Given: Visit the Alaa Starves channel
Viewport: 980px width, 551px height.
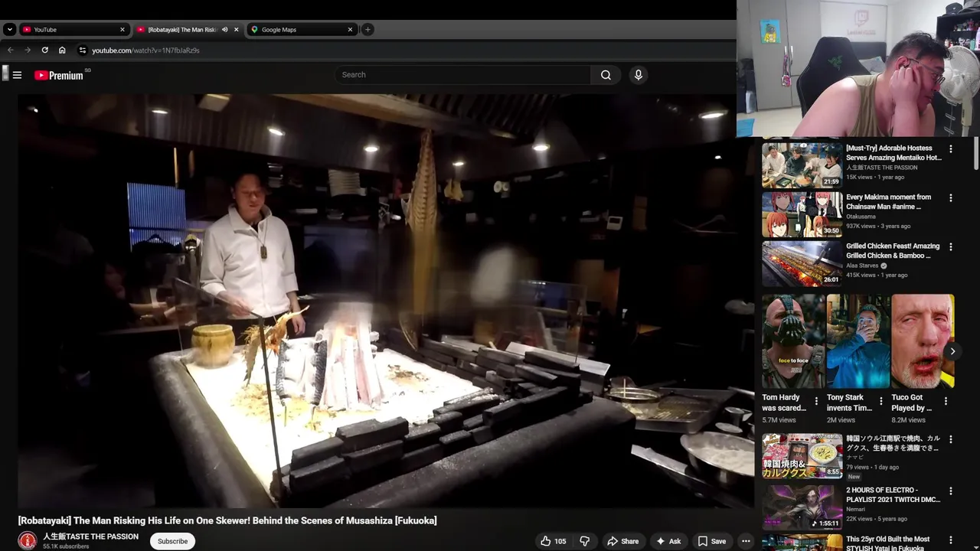Looking at the screenshot, I should pyautogui.click(x=862, y=266).
